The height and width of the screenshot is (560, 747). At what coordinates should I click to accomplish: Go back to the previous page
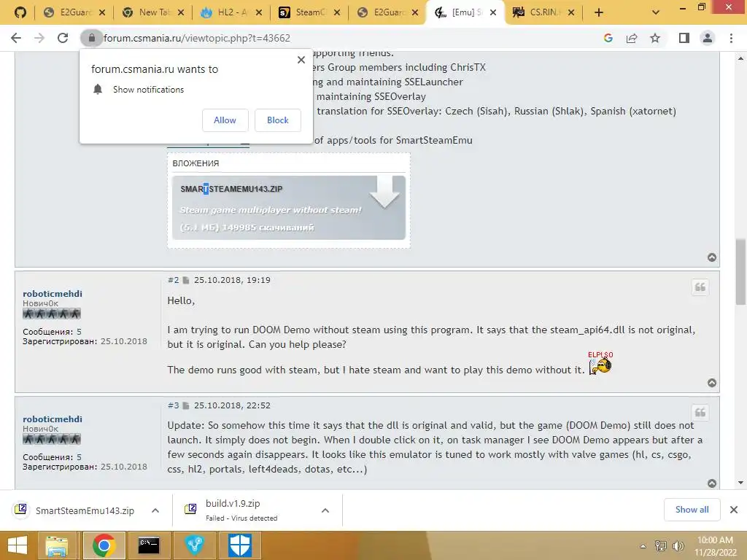16,38
